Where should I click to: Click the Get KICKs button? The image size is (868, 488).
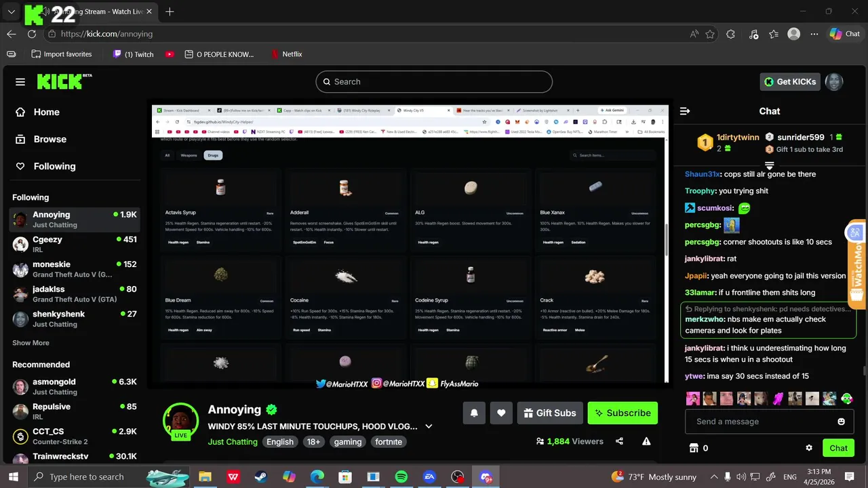coord(790,81)
